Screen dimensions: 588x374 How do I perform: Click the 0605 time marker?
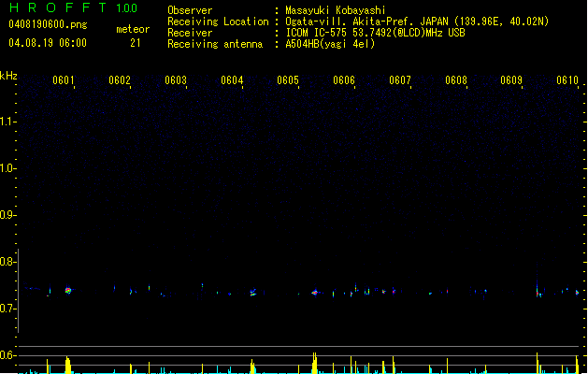[288, 80]
